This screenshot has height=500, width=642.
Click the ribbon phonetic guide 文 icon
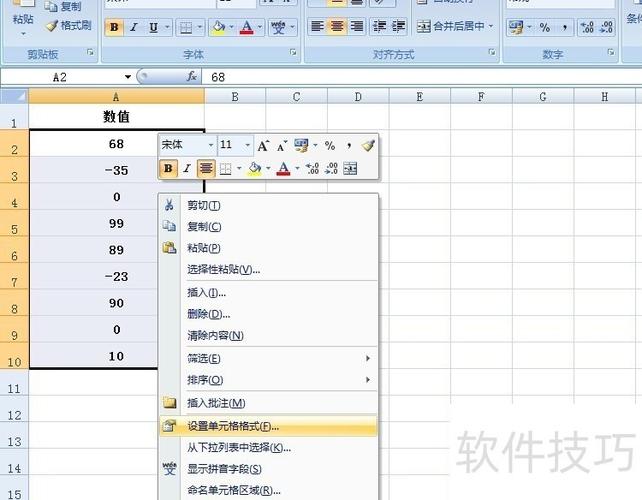[278, 27]
